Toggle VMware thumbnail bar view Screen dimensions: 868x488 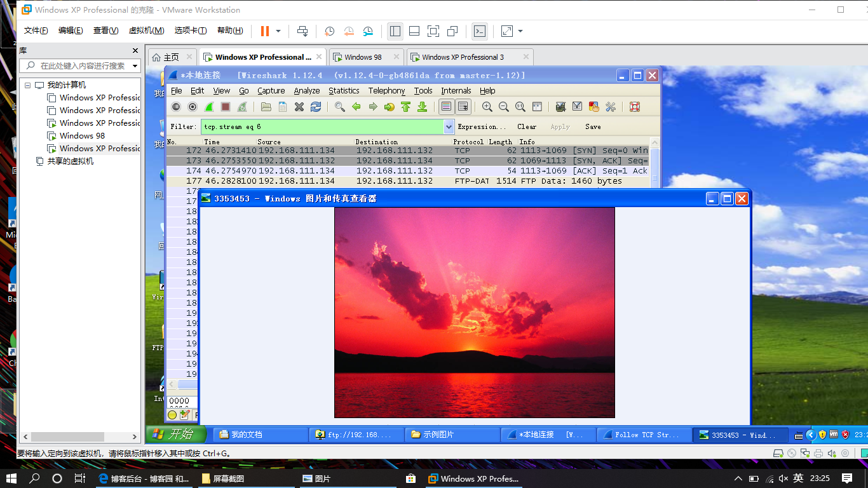[x=414, y=31]
